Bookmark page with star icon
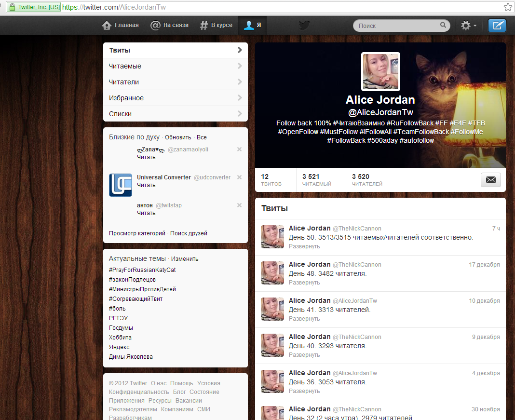Screen dimensions: 515x420 click(508, 7)
